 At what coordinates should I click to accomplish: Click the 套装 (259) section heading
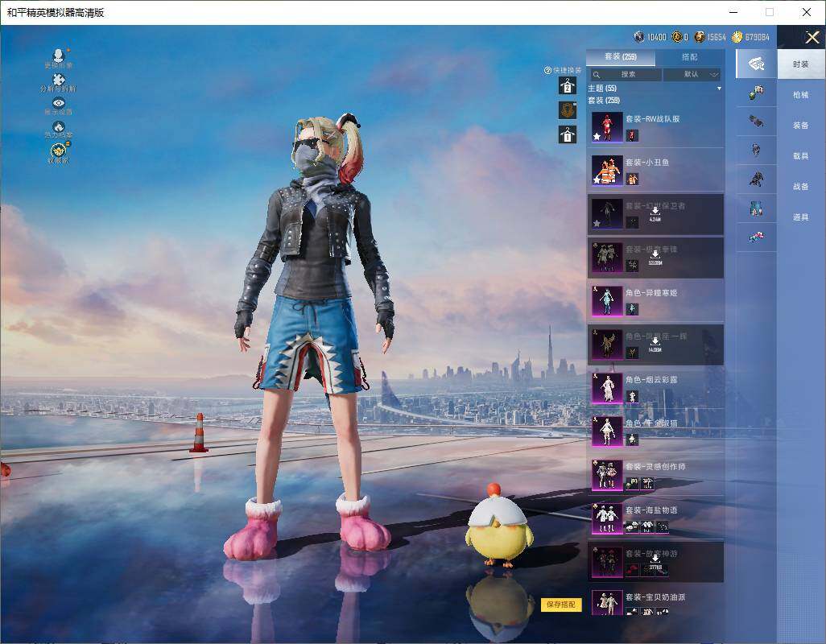pyautogui.click(x=605, y=100)
